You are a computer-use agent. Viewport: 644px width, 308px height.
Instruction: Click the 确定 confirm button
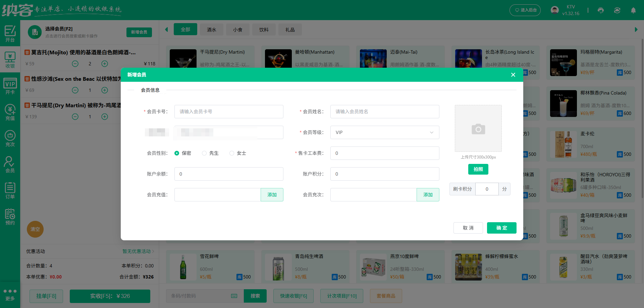coord(501,228)
